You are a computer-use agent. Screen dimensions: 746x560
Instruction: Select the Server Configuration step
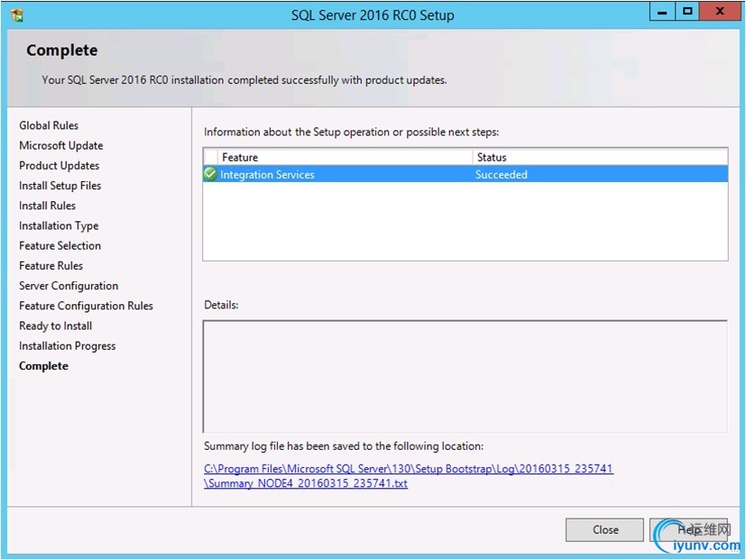click(x=69, y=286)
